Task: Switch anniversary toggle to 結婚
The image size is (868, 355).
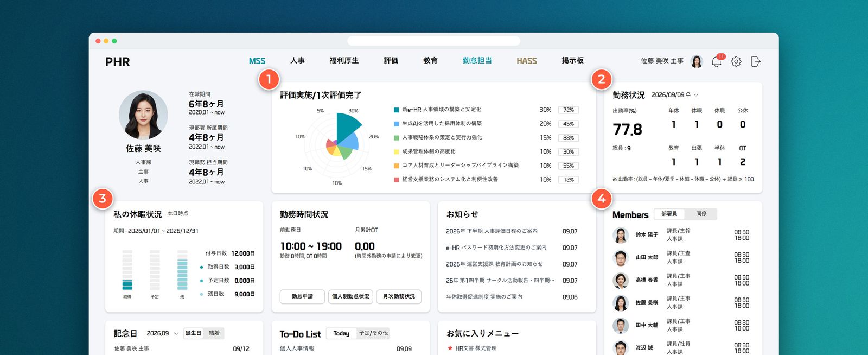Action: pos(214,333)
